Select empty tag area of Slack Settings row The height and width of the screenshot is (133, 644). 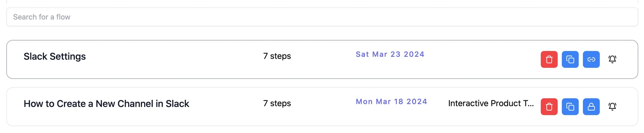(x=491, y=59)
